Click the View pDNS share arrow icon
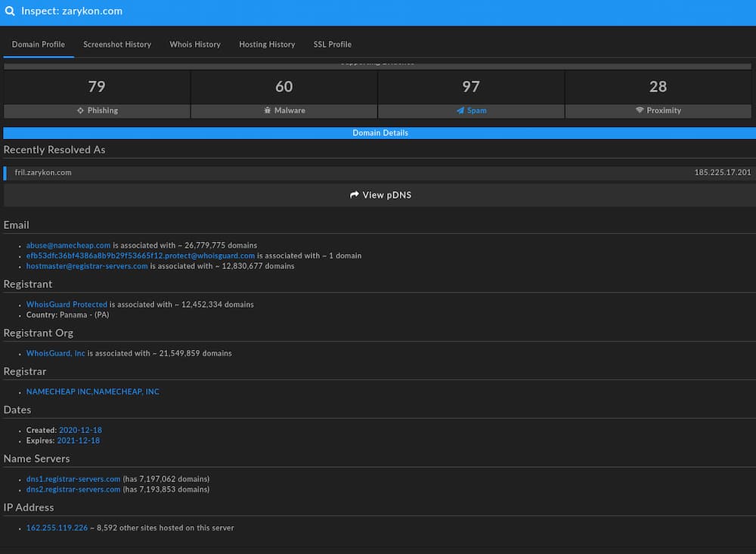Screen dimensions: 756x554 (355, 195)
